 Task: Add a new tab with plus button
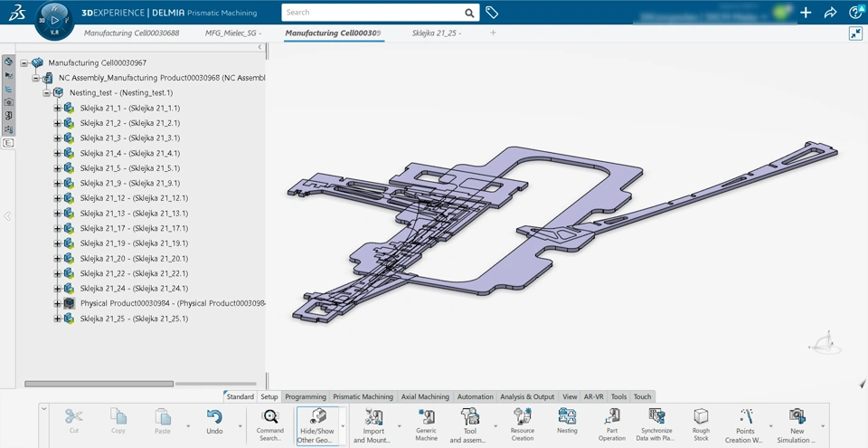(x=493, y=33)
